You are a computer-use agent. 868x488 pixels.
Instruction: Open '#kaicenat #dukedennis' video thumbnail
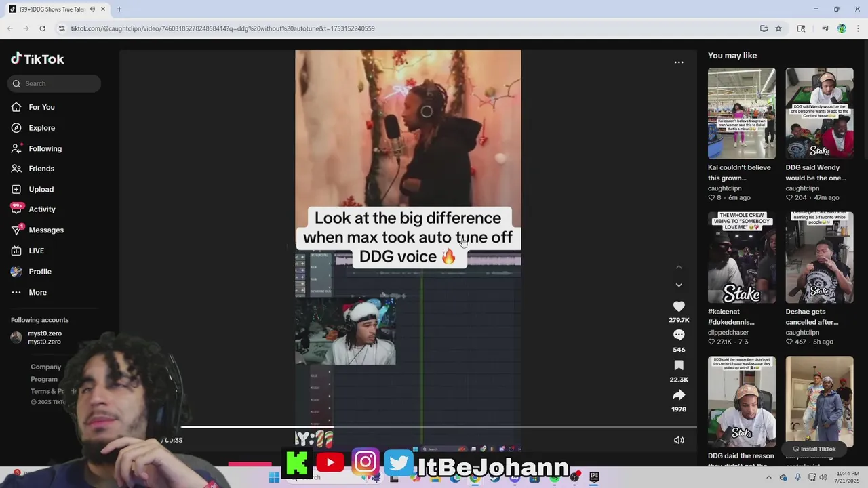click(742, 258)
